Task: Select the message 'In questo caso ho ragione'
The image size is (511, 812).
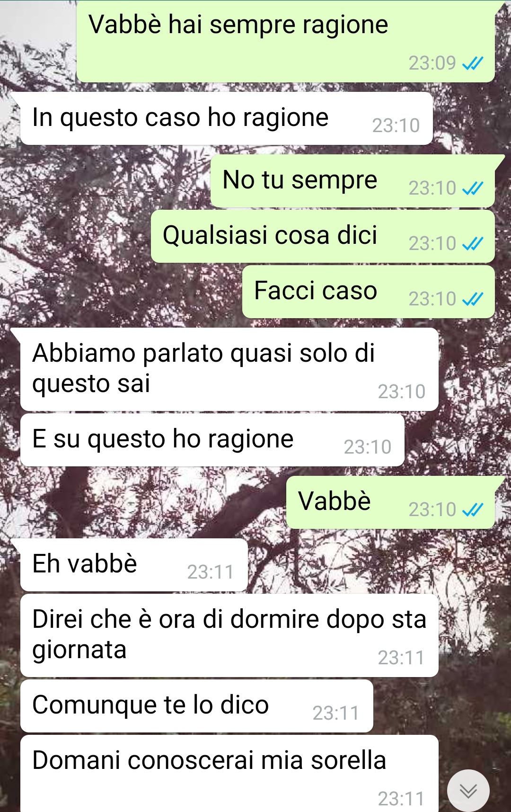Action: (226, 118)
